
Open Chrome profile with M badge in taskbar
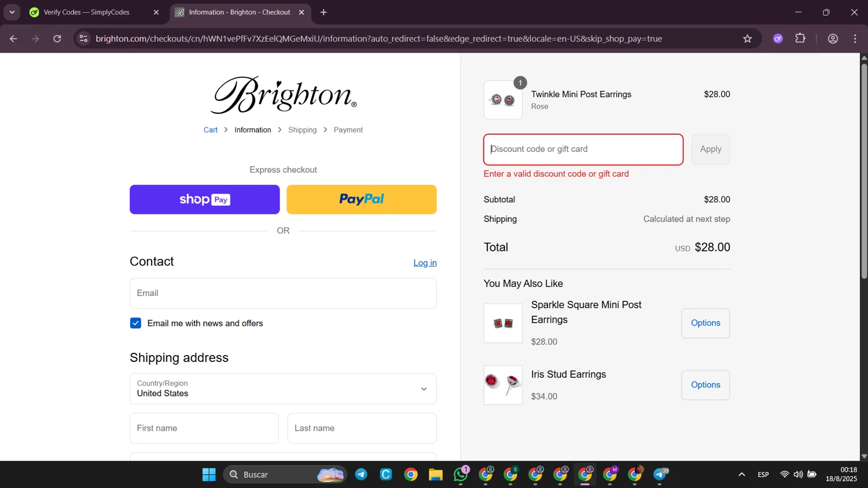point(610,475)
